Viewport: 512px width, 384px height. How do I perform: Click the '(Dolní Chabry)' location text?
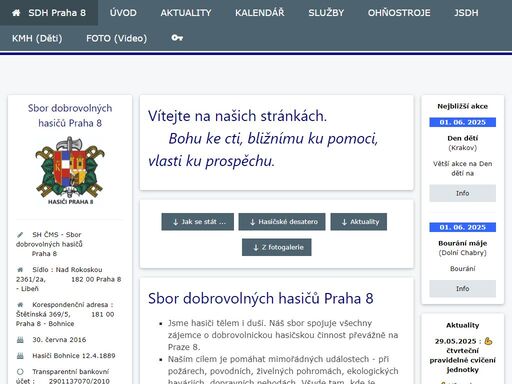coord(463,253)
